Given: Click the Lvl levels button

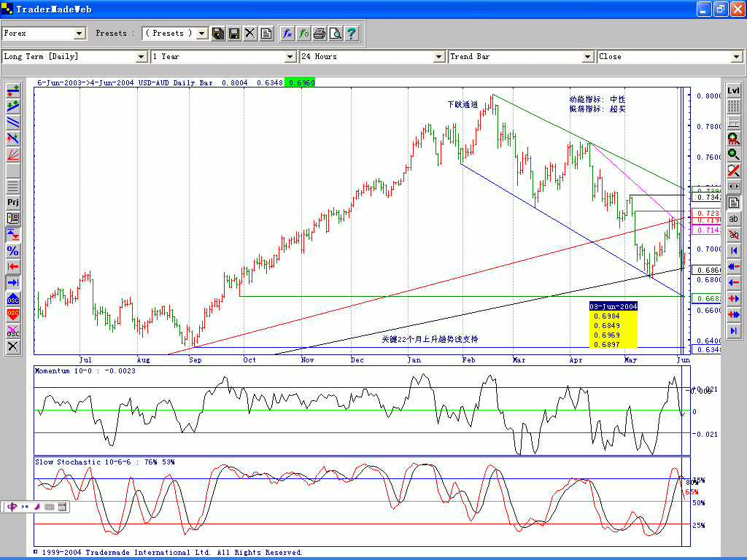Looking at the screenshot, I should (x=733, y=90).
